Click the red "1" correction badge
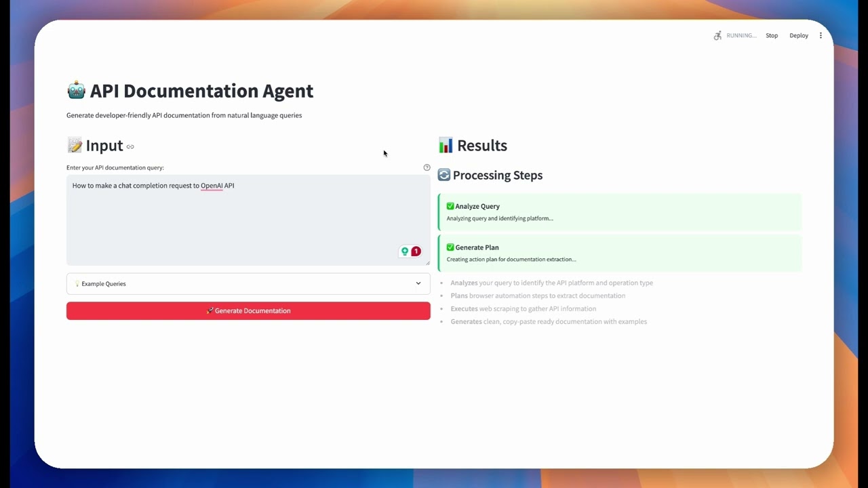Viewport: 868px width, 488px height. [x=416, y=251]
